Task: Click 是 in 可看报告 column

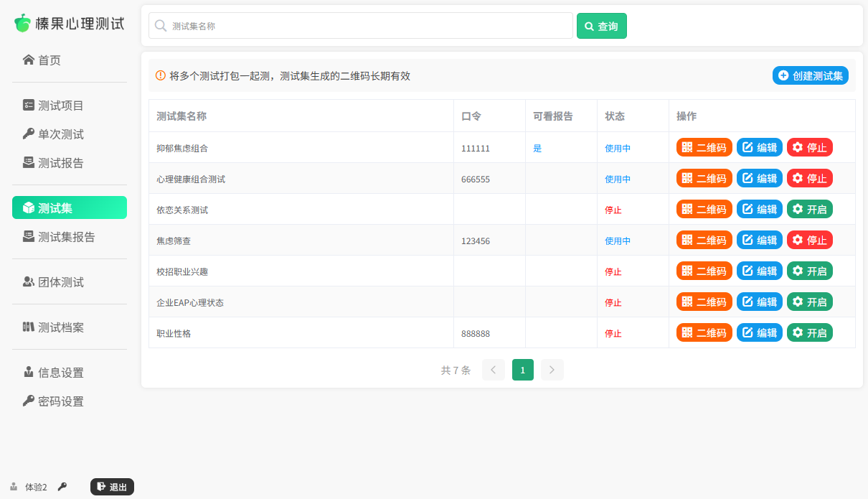Action: tap(537, 148)
